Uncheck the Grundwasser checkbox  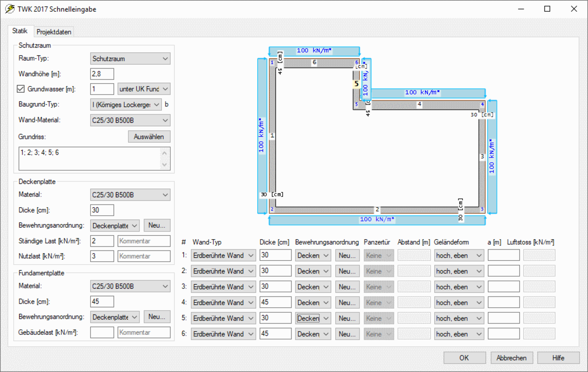(x=21, y=89)
